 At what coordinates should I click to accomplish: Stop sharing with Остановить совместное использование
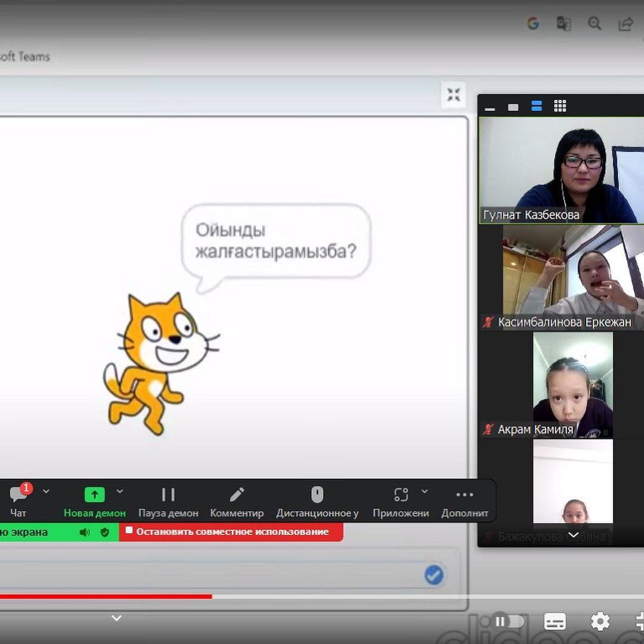point(231,532)
